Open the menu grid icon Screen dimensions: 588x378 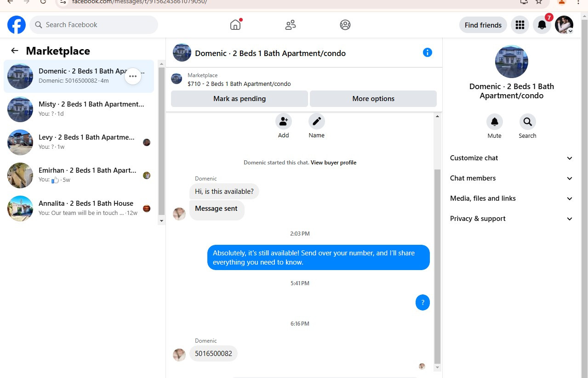520,25
